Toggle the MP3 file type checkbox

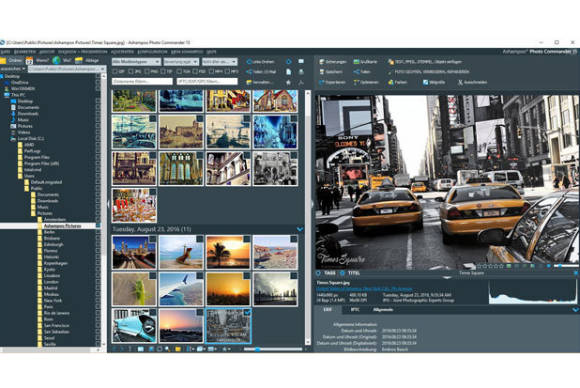(228, 71)
